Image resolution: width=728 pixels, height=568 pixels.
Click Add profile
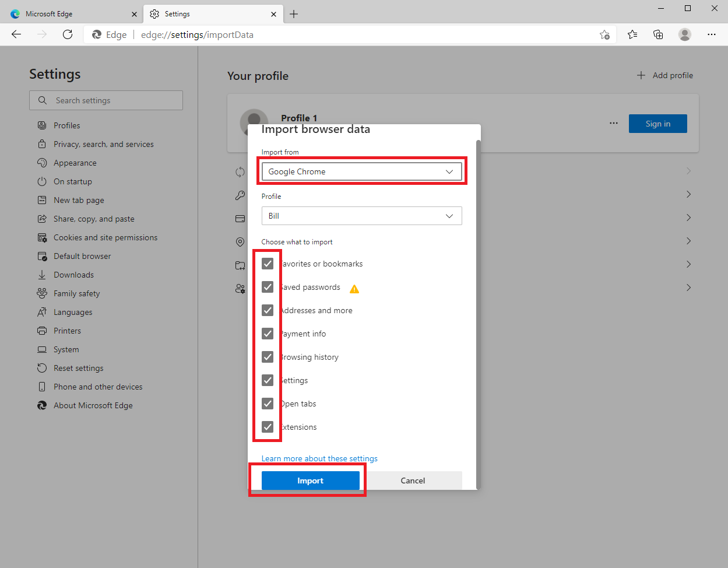tap(665, 75)
